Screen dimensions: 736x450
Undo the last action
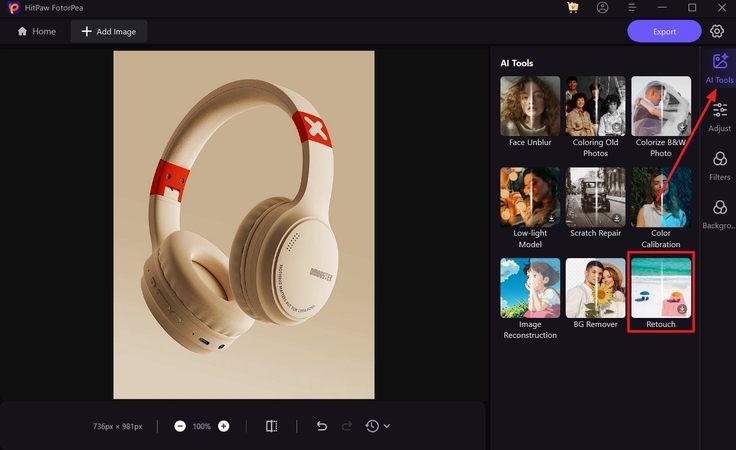[322, 426]
